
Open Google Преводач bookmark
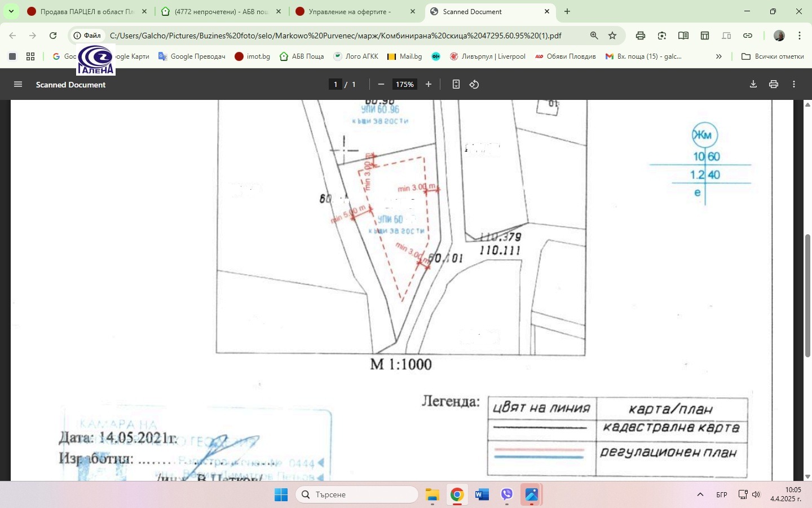pyautogui.click(x=192, y=56)
